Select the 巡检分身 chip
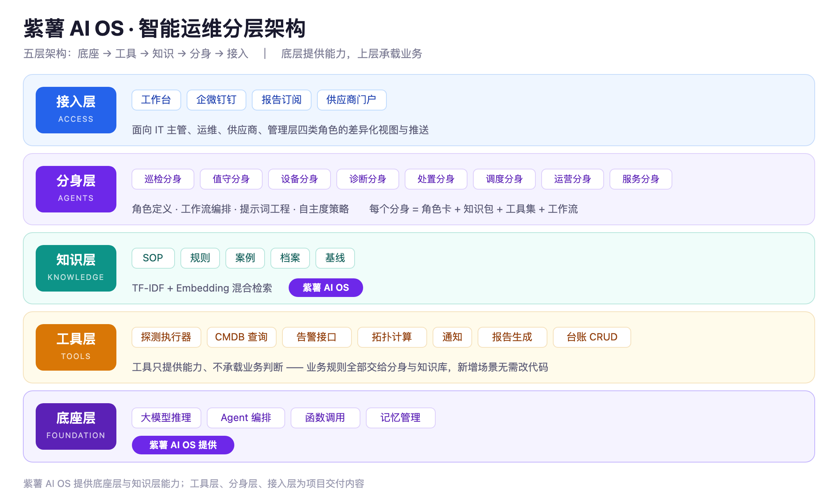This screenshot has width=838, height=504. pyautogui.click(x=163, y=179)
